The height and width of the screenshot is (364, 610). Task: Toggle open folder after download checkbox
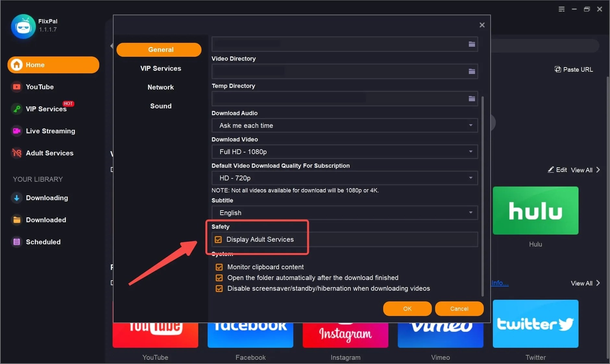click(x=219, y=278)
